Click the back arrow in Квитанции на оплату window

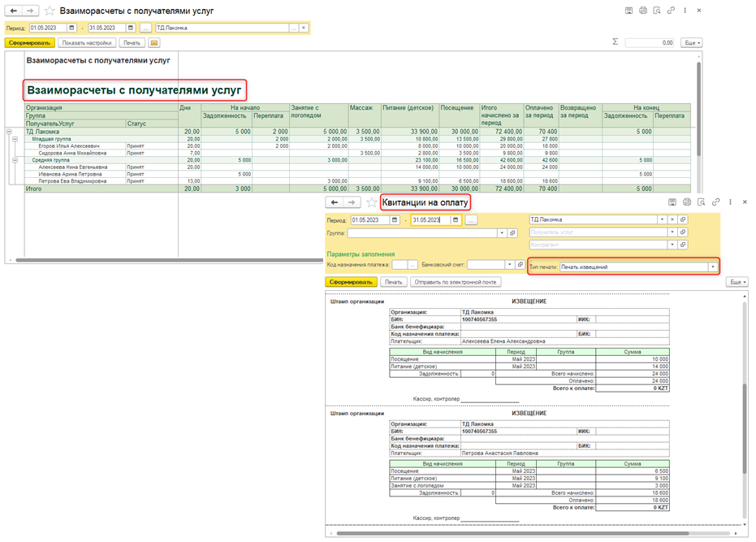[x=333, y=202]
